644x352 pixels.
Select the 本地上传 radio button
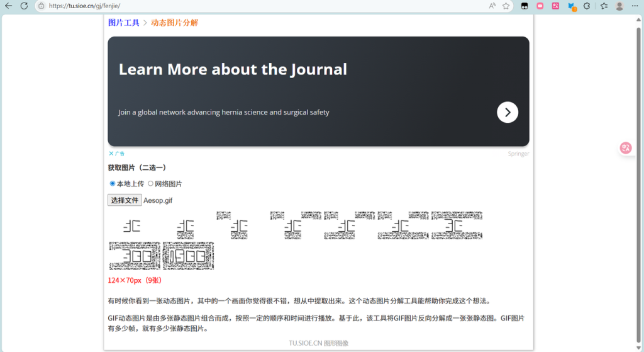click(113, 184)
